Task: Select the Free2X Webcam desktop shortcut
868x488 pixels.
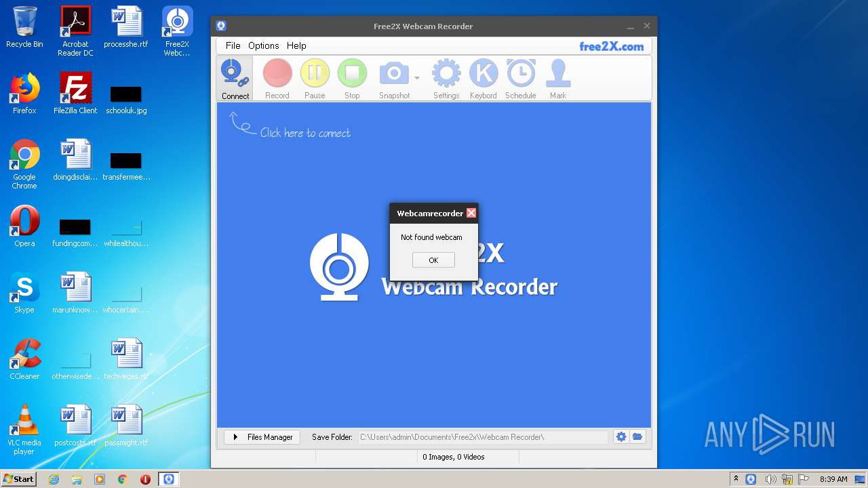Action: click(x=177, y=31)
